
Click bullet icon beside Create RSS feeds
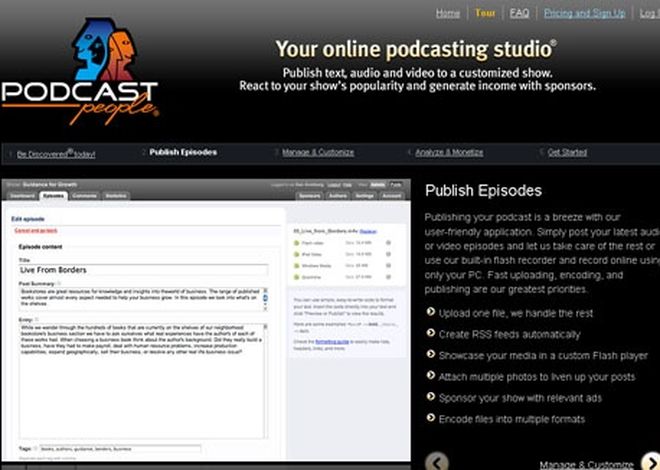(x=430, y=333)
